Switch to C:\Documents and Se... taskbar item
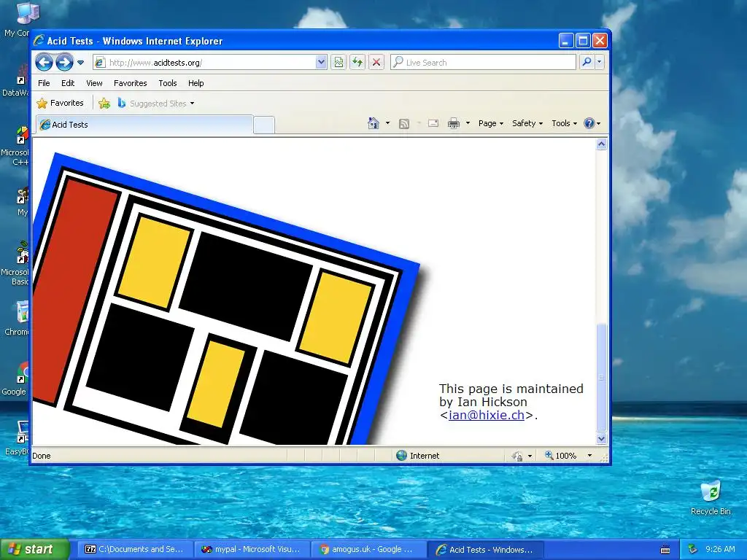Viewport: 747px width, 560px height. (x=134, y=550)
